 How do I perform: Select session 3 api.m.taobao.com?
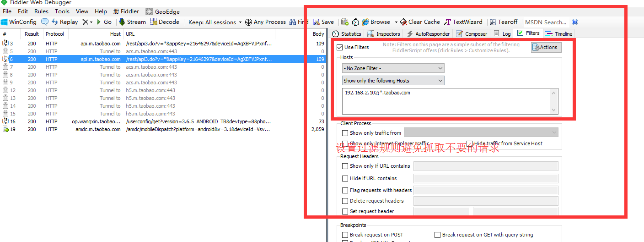(x=163, y=44)
